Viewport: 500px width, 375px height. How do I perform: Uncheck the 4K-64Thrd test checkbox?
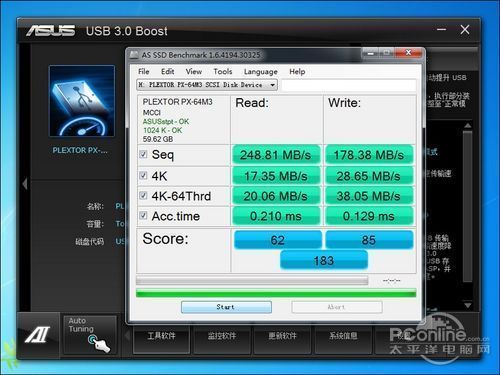pyautogui.click(x=143, y=195)
